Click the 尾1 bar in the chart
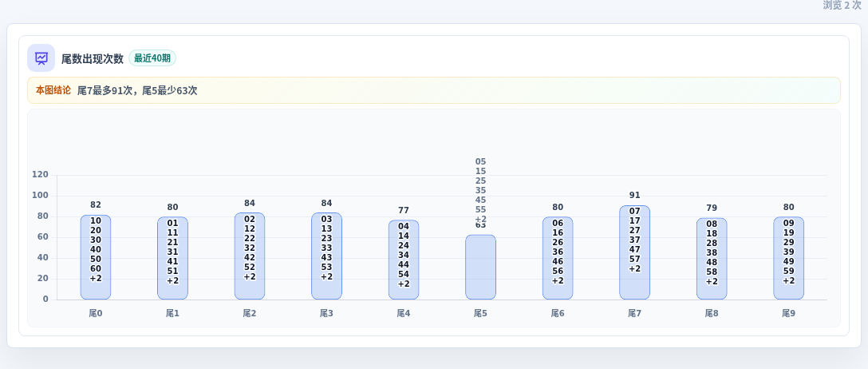The width and height of the screenshot is (868, 369). [172, 258]
